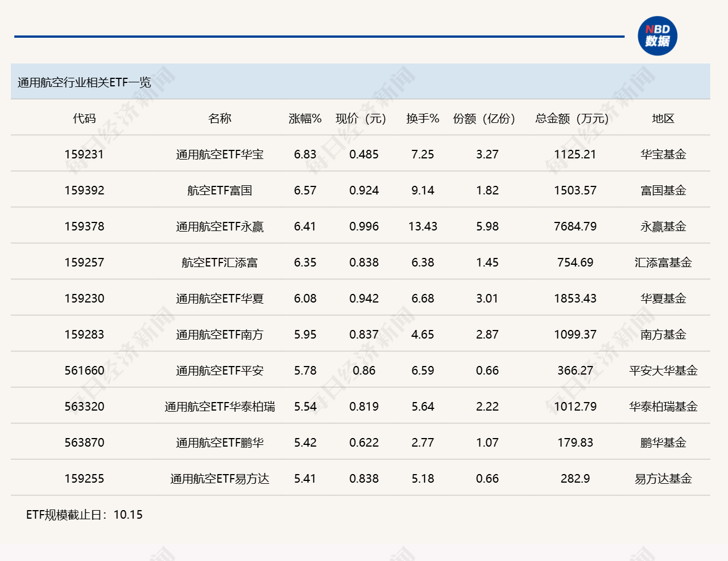Click the NBD数据 round logo
The width and height of the screenshot is (728, 561).
click(657, 36)
